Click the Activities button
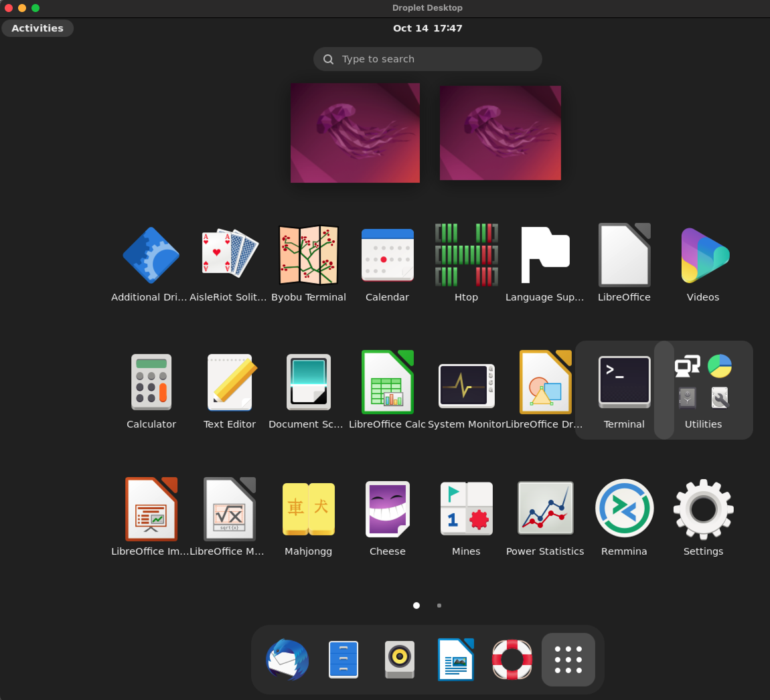770x700 pixels. pos(37,28)
